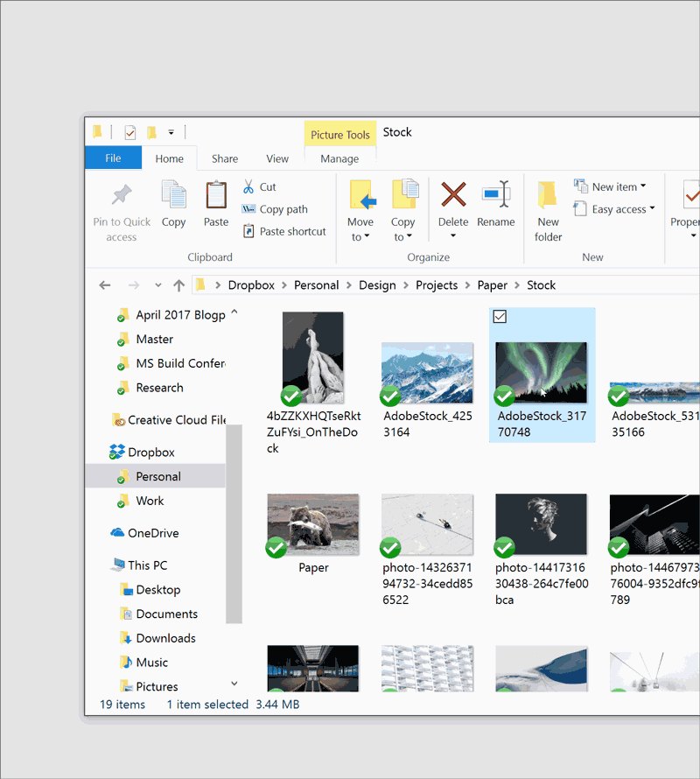Open the Copy to command
Viewport: 700px width, 779px height.
pyautogui.click(x=402, y=211)
